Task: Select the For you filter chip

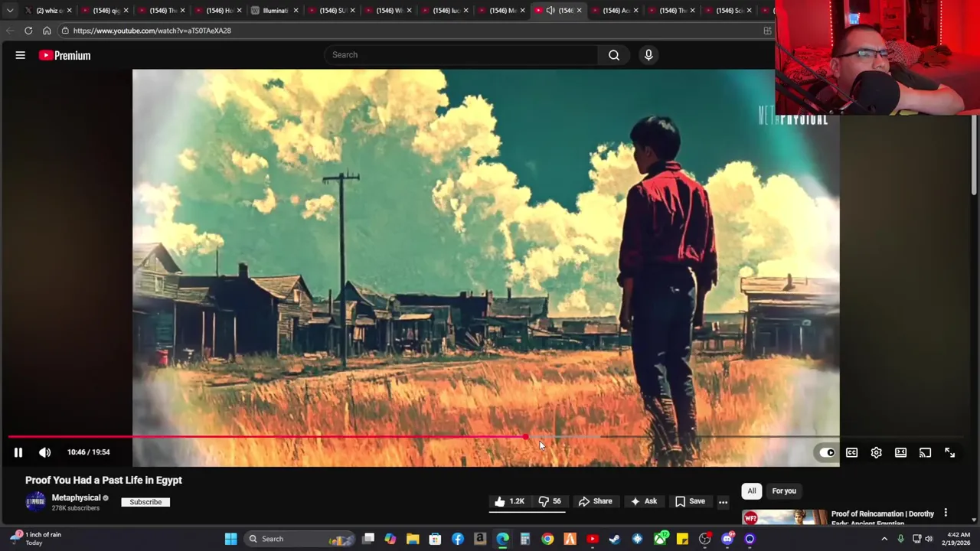Action: point(784,491)
